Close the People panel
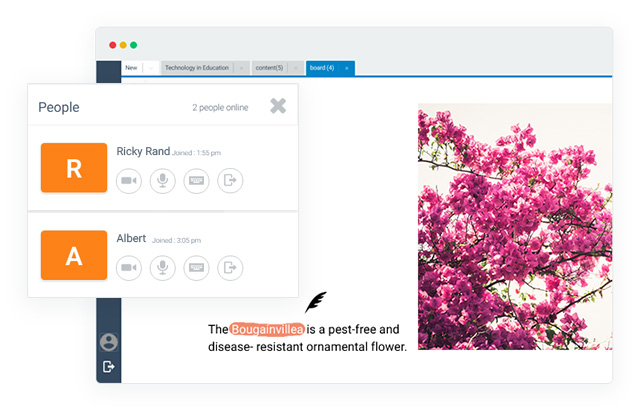The width and height of the screenshot is (640, 410). [x=278, y=106]
